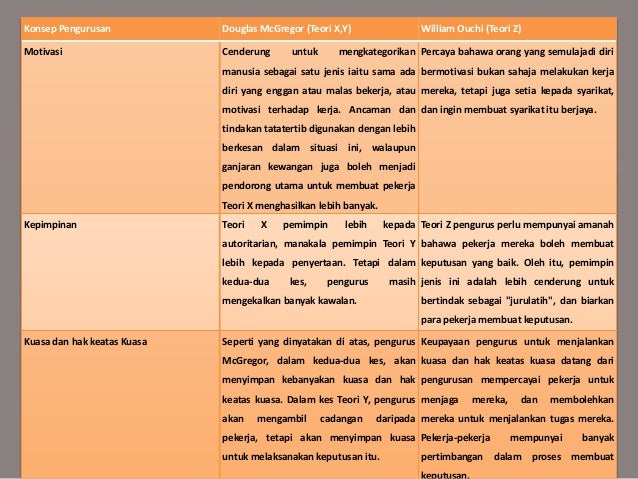Click line 'bertindak sebagai "jurulatih", dan biarkan'
This screenshot has width=638, height=479.
point(517,301)
